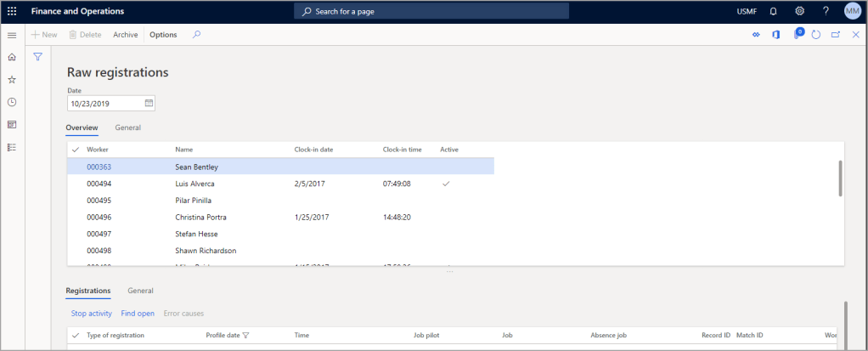
Task: Open Recent clock icon in sidebar
Action: (12, 102)
